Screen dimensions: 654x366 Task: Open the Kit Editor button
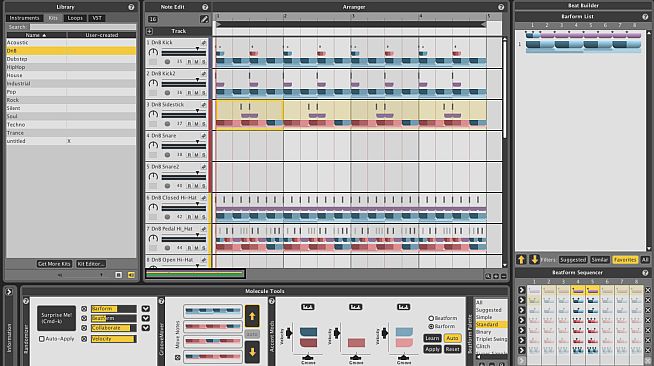[x=91, y=264]
